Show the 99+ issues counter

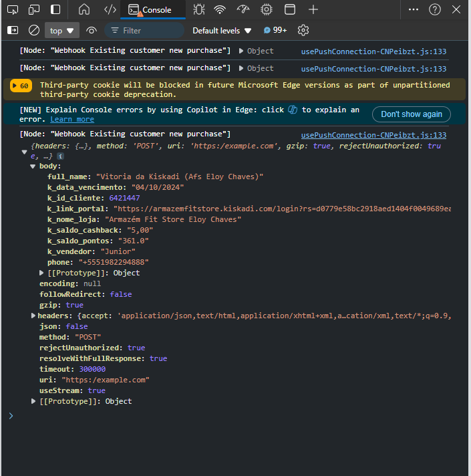coord(275,30)
